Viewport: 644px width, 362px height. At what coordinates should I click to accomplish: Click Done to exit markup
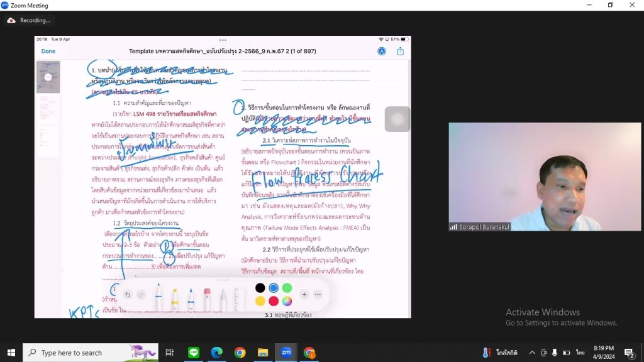[x=48, y=52]
